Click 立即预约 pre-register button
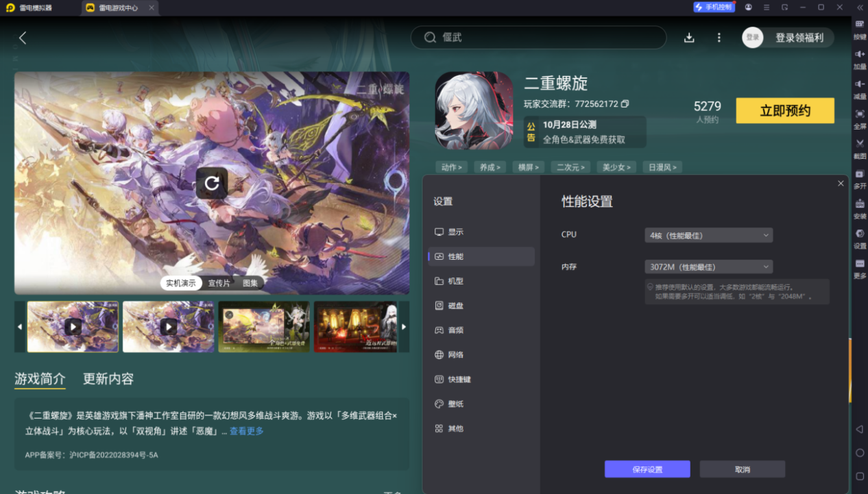868x494 pixels. [x=785, y=111]
